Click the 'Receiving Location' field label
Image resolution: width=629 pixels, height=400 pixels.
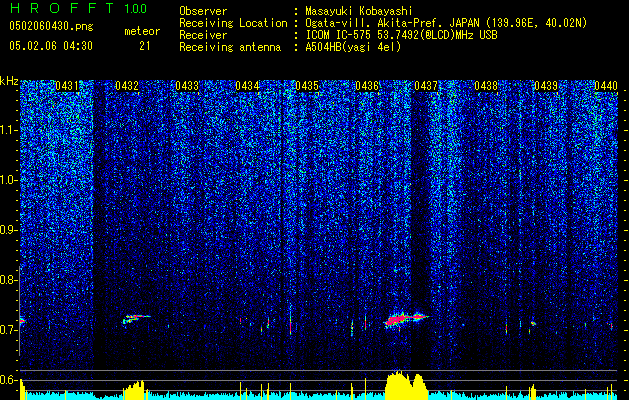(x=233, y=23)
